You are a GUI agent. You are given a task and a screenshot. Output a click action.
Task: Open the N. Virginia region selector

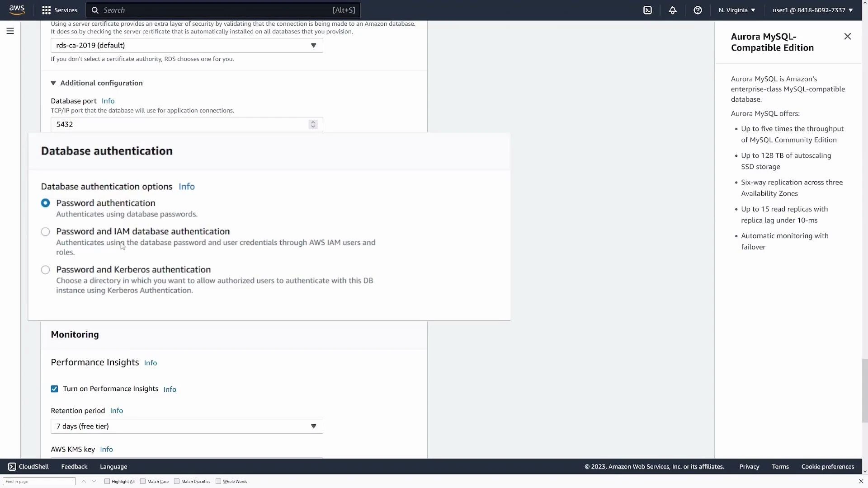click(x=736, y=10)
